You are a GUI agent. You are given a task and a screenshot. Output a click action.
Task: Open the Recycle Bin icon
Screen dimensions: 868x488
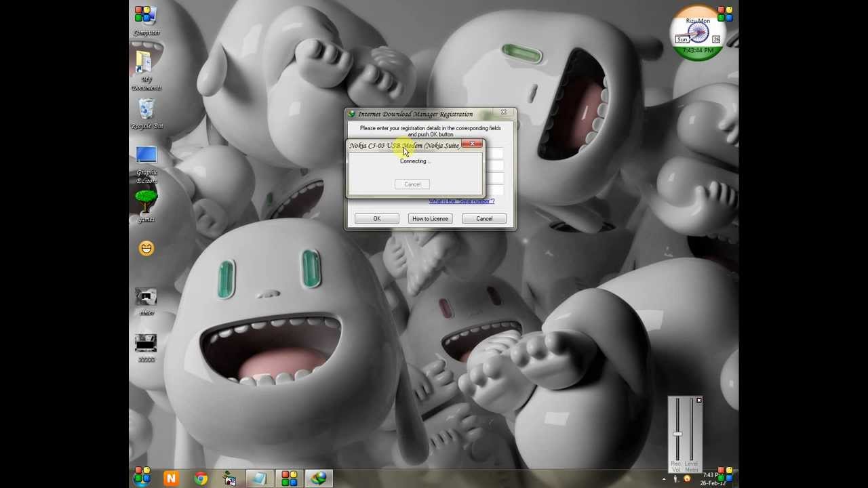146,113
